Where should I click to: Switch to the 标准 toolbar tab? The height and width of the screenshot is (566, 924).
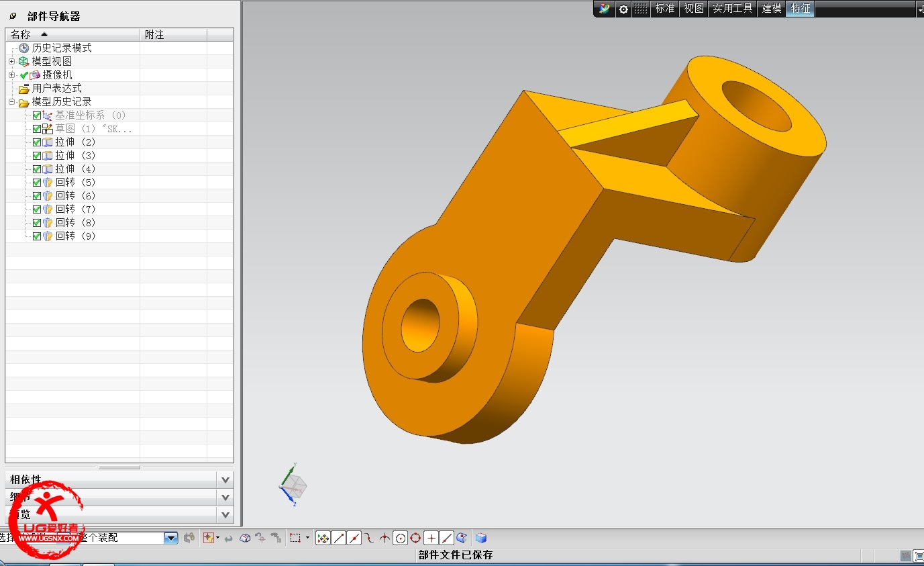tap(664, 9)
